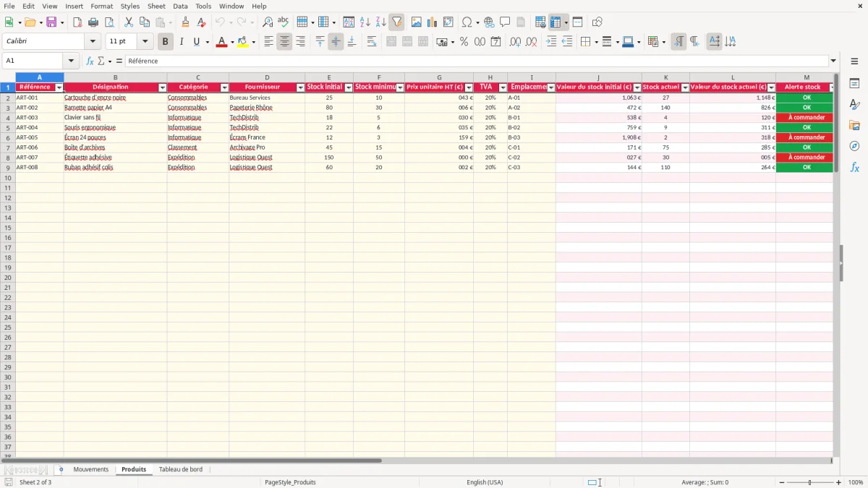Open filter dropdown on TVA column
This screenshot has width=868, height=488.
(503, 87)
